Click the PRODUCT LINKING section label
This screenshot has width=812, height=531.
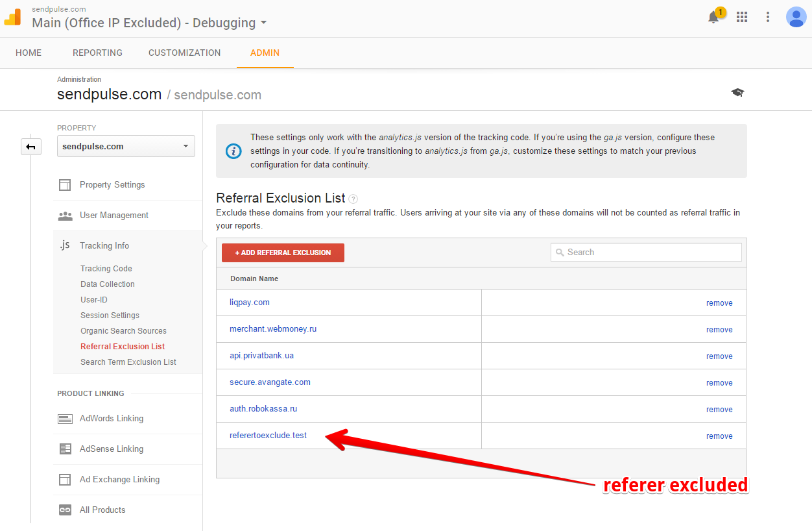(x=91, y=393)
